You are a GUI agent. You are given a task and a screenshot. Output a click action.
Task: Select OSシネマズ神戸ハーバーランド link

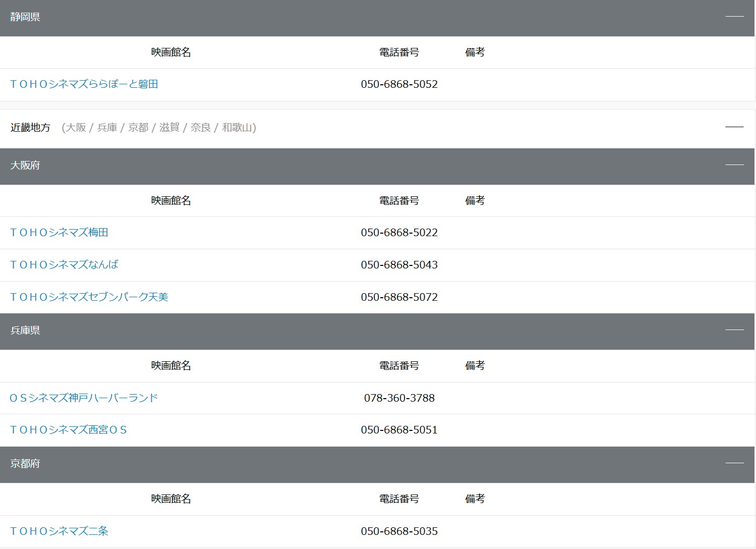click(x=84, y=398)
